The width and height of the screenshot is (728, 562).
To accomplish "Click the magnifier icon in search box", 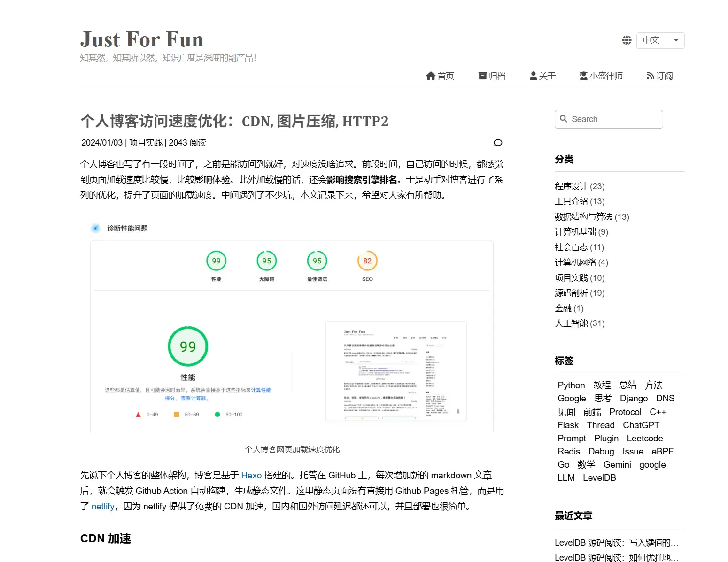I will click(564, 119).
